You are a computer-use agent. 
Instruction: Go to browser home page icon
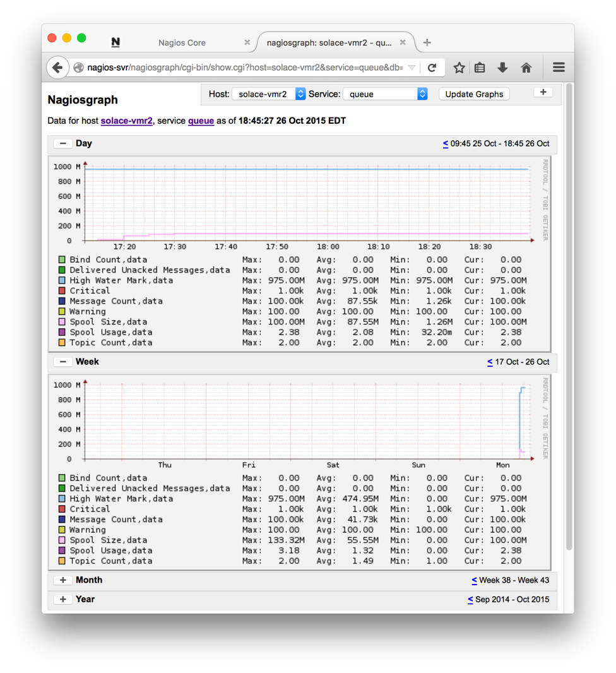click(526, 68)
